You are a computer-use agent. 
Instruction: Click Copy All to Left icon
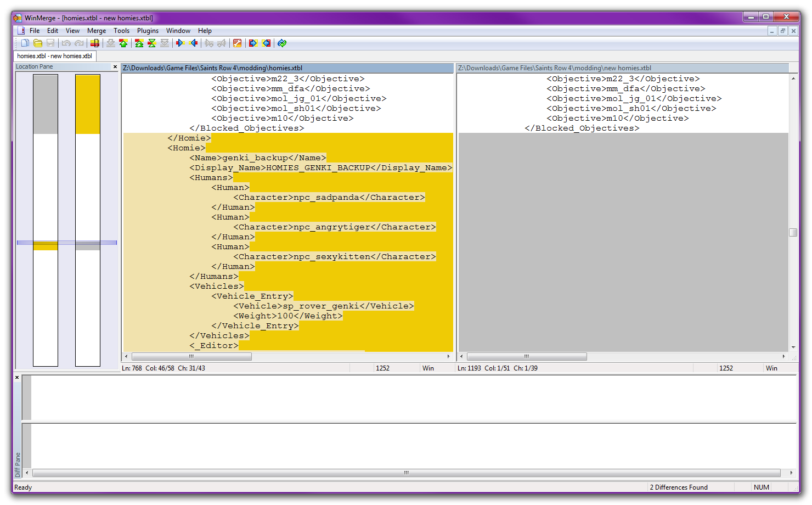[x=266, y=43]
